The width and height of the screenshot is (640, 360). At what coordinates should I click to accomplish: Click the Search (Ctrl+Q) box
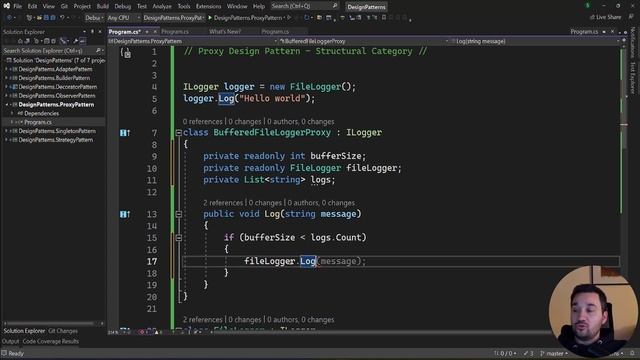pyautogui.click(x=304, y=6)
